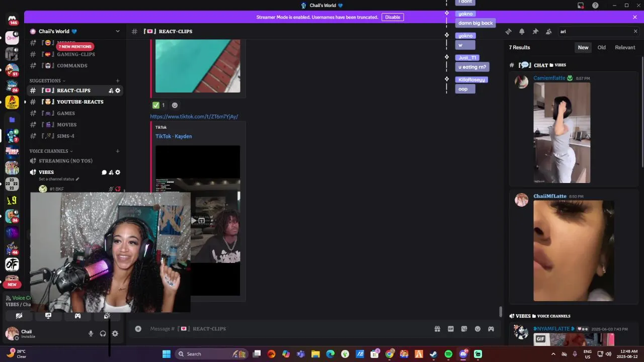Open notification settings bell icon
Screen dimensions: 644x362
[522, 31]
